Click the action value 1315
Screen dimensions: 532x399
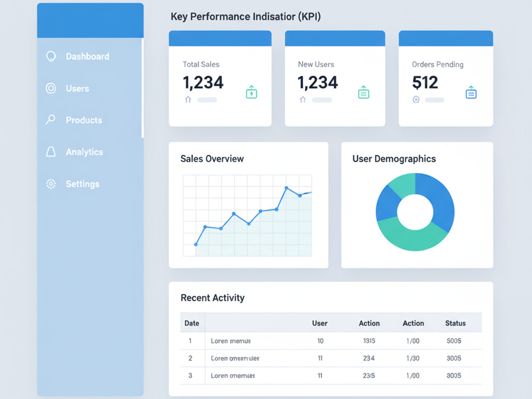[369, 340]
